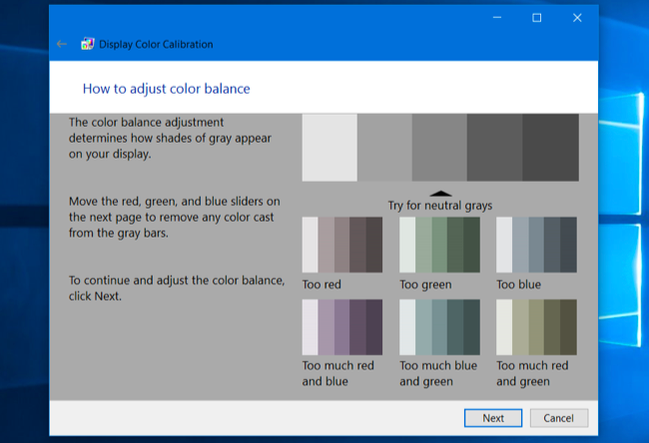Click the paragraph starting 'The color balance adjustment'

click(170, 138)
